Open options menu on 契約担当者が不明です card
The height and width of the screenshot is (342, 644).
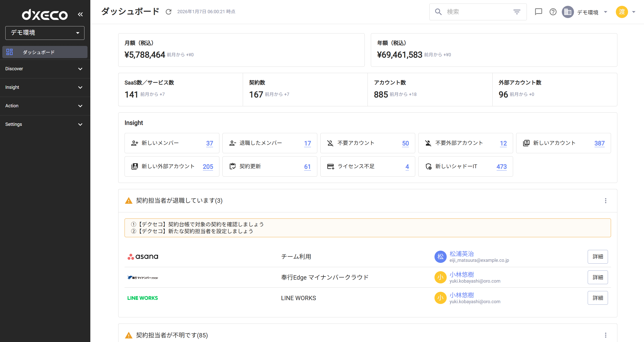(605, 335)
